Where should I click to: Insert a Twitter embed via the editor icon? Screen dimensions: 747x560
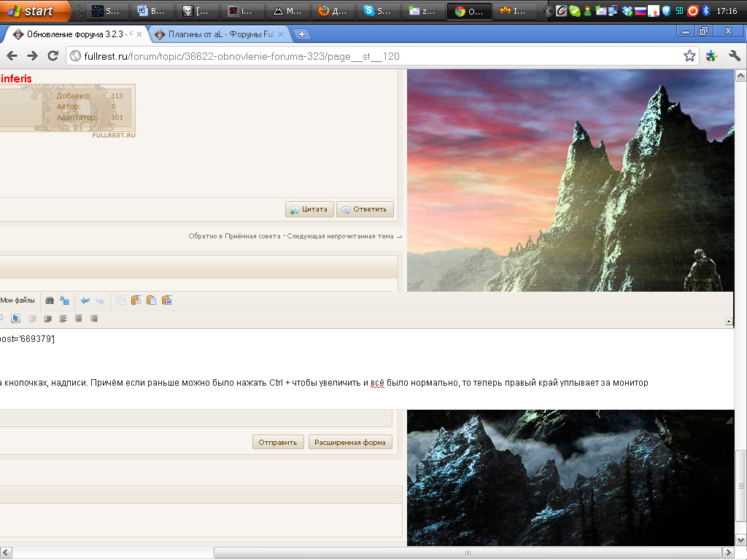(x=16, y=319)
